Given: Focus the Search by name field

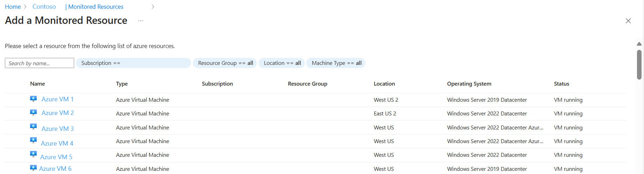Looking at the screenshot, I should [x=40, y=63].
